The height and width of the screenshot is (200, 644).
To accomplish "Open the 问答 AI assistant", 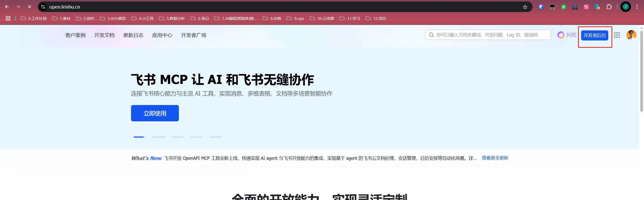I will [x=567, y=35].
